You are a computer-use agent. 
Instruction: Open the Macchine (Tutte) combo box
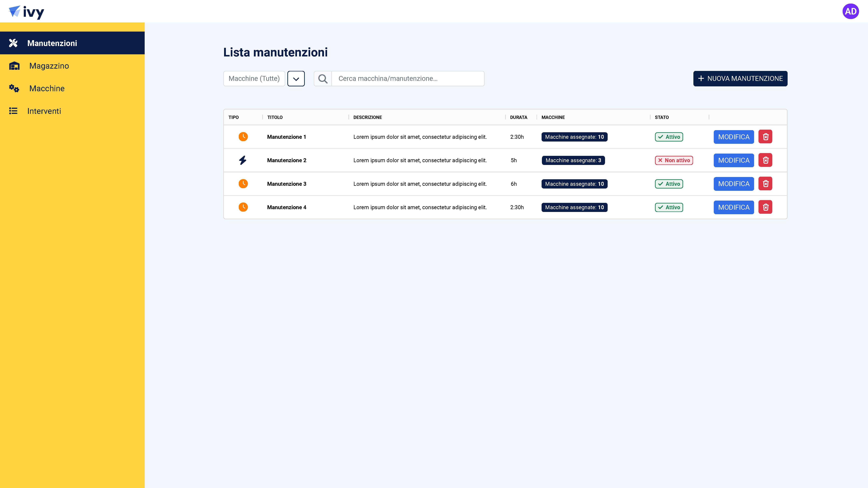click(x=254, y=78)
